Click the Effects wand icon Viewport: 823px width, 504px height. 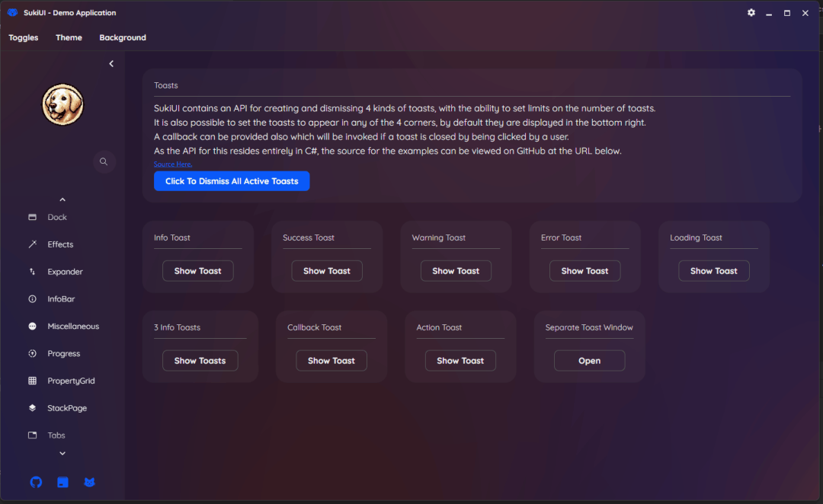point(33,244)
